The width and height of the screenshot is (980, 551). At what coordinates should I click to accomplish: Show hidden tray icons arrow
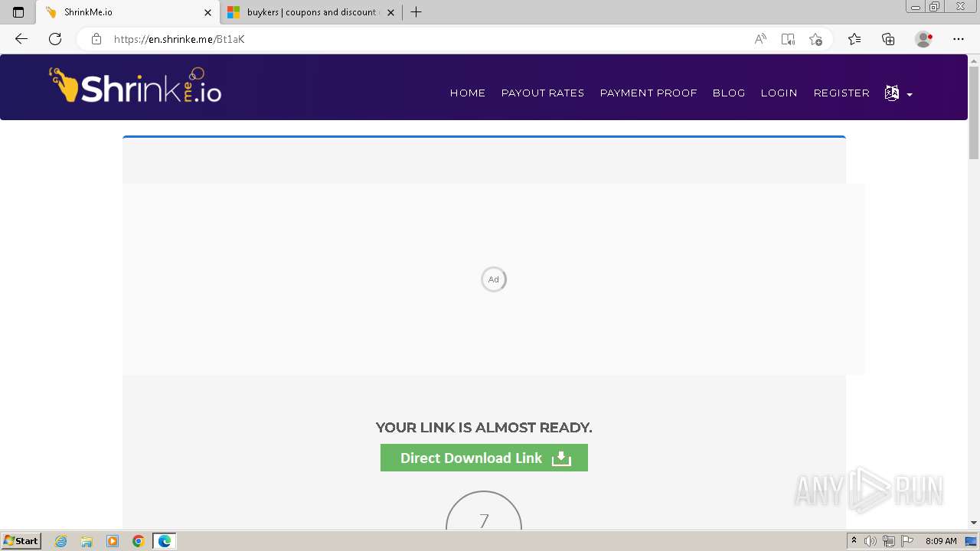coord(854,541)
